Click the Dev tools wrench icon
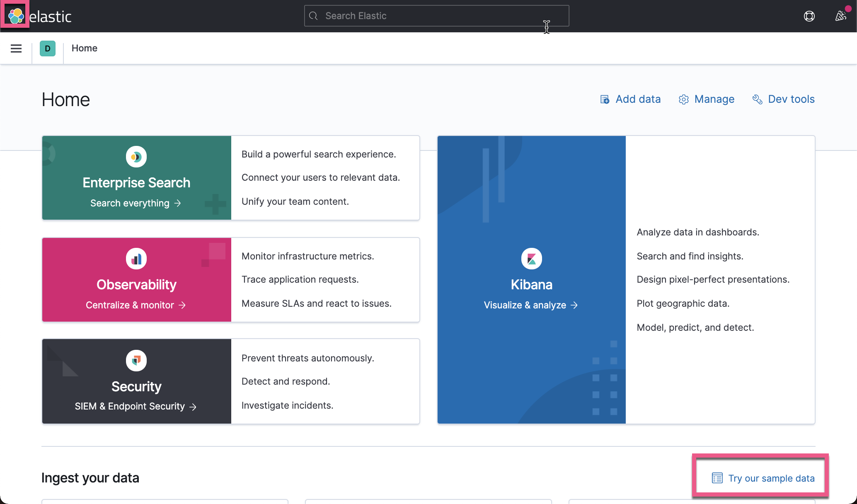The height and width of the screenshot is (504, 857). (758, 99)
